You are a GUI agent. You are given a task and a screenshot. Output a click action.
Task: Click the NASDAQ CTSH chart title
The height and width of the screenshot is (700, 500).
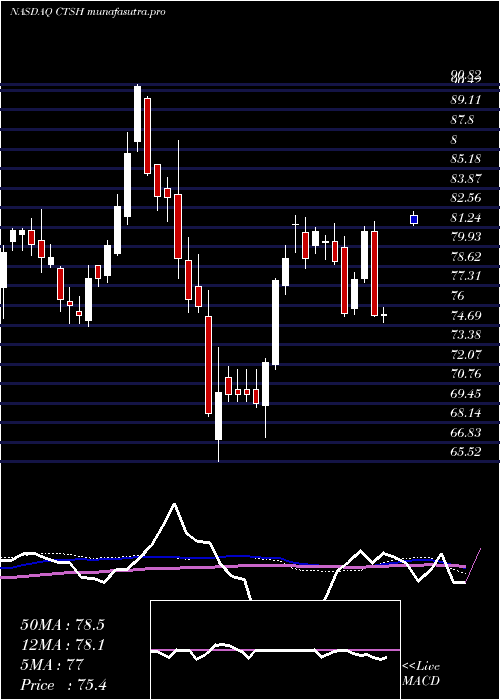coord(88,12)
